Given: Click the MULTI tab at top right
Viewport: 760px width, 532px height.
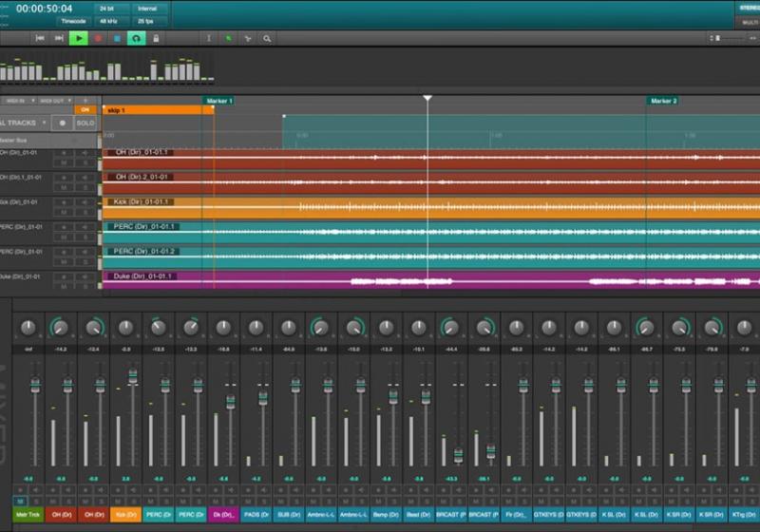Looking at the screenshot, I should [749, 20].
